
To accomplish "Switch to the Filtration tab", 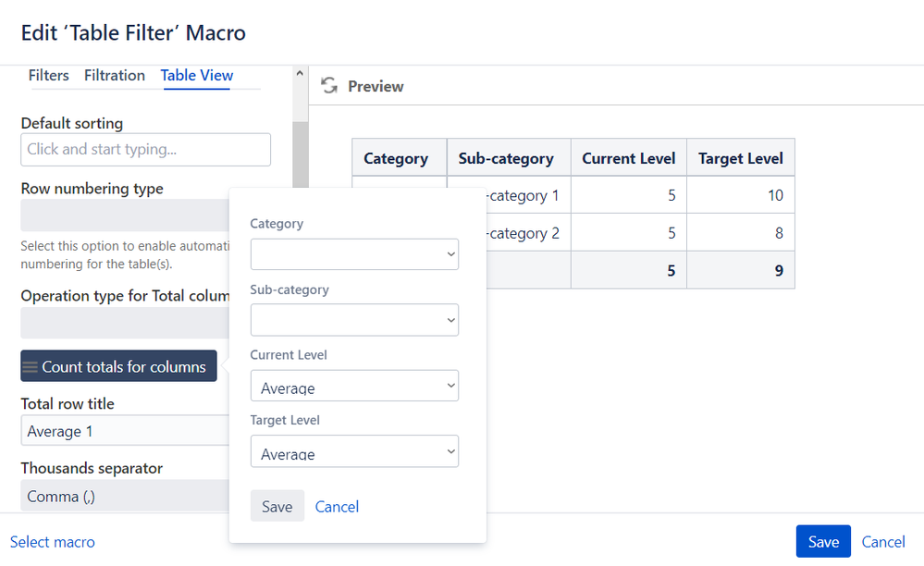I will click(x=115, y=76).
